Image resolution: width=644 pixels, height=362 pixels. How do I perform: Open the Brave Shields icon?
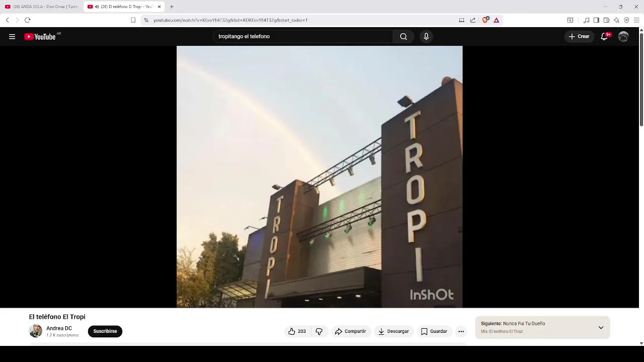click(x=486, y=20)
